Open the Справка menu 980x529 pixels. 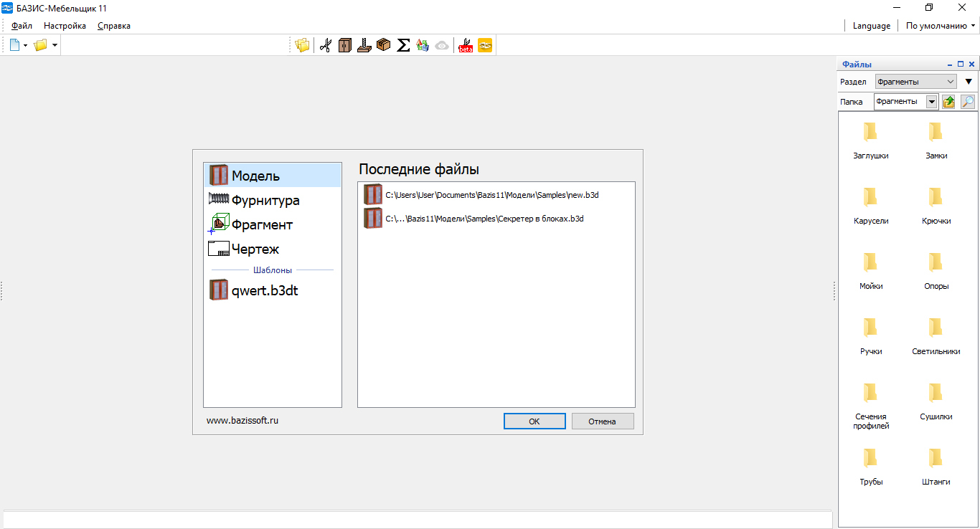[x=114, y=26]
